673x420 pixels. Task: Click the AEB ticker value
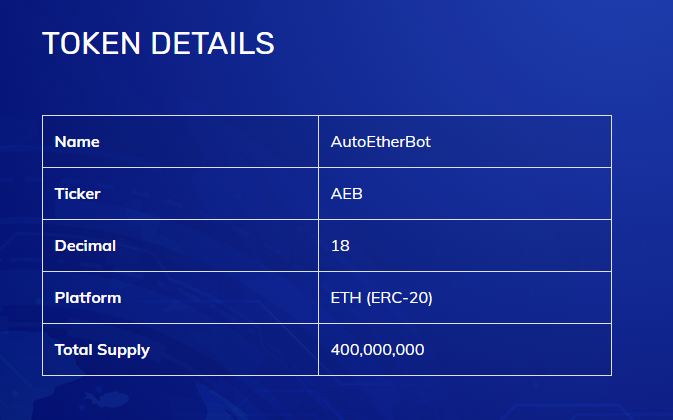[346, 194]
